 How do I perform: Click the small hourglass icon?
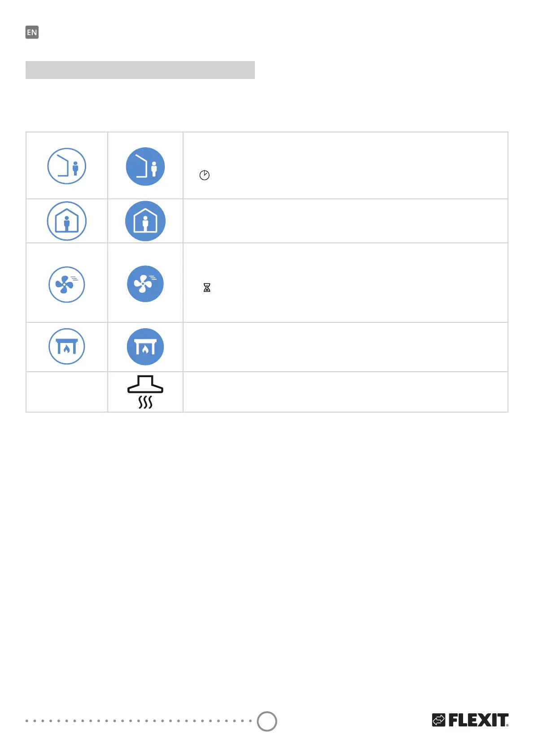207,287
